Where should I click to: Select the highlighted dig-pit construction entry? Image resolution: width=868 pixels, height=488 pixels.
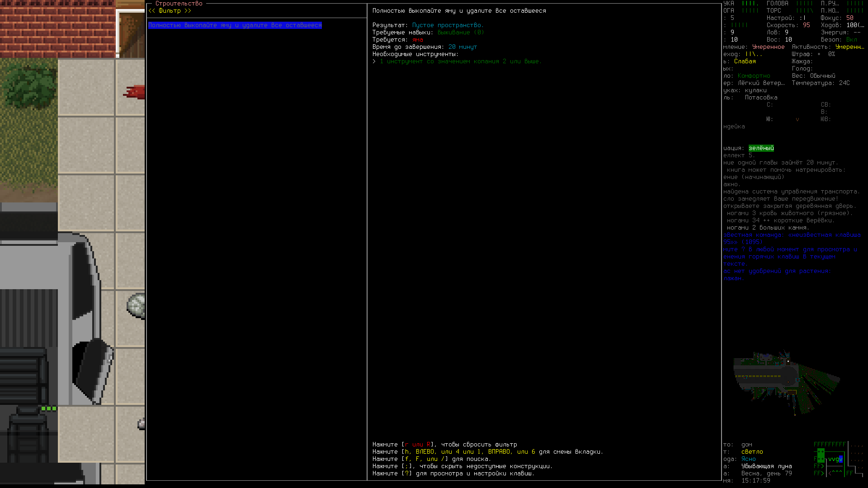pos(235,25)
